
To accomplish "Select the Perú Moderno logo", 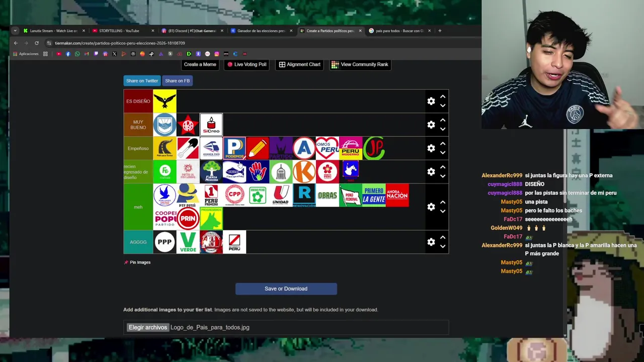I will pyautogui.click(x=350, y=148).
